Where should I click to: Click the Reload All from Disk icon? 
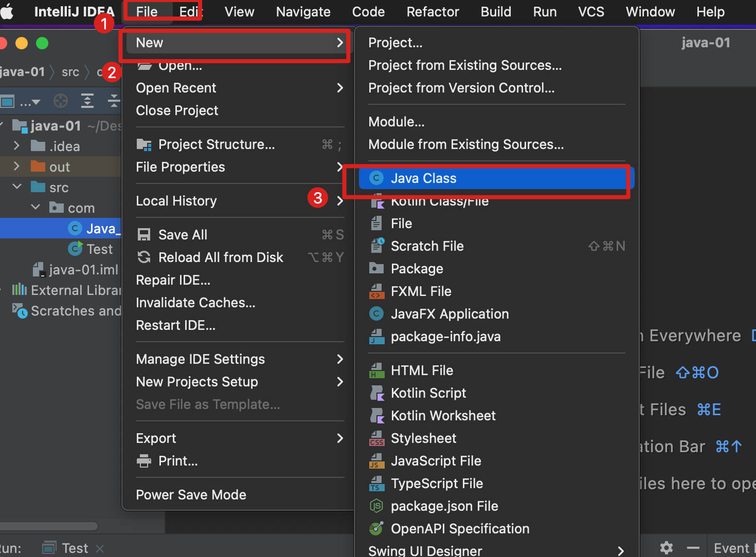click(144, 257)
